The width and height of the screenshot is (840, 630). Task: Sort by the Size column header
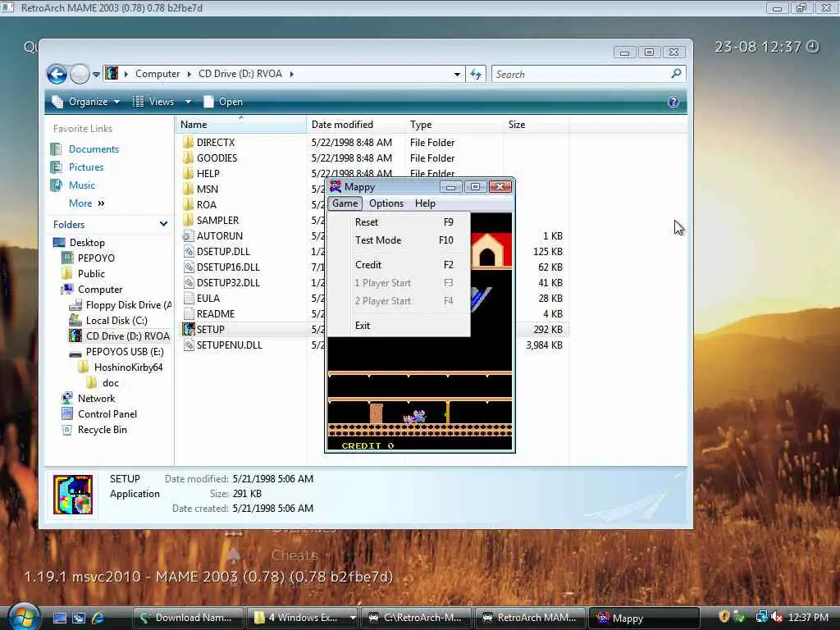click(536, 125)
